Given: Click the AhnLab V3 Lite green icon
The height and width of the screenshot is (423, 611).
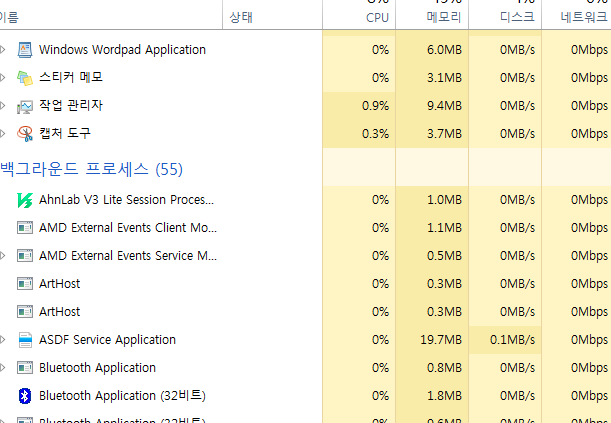Looking at the screenshot, I should [x=25, y=200].
